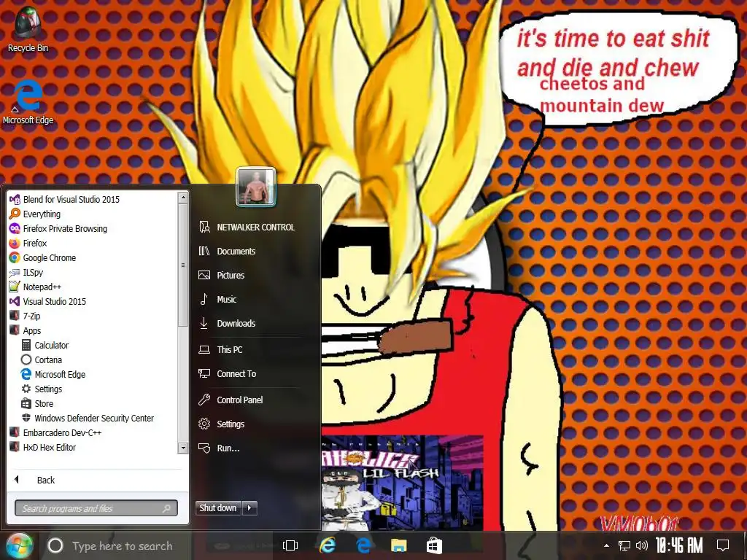Select the Microsoft Edge desktop shortcut

(x=28, y=102)
